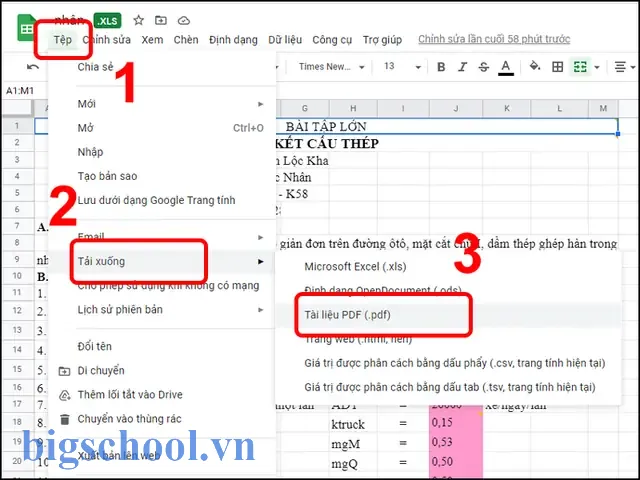This screenshot has height=480, width=640.
Task: Download as comma-separated .csv
Action: coord(448,363)
